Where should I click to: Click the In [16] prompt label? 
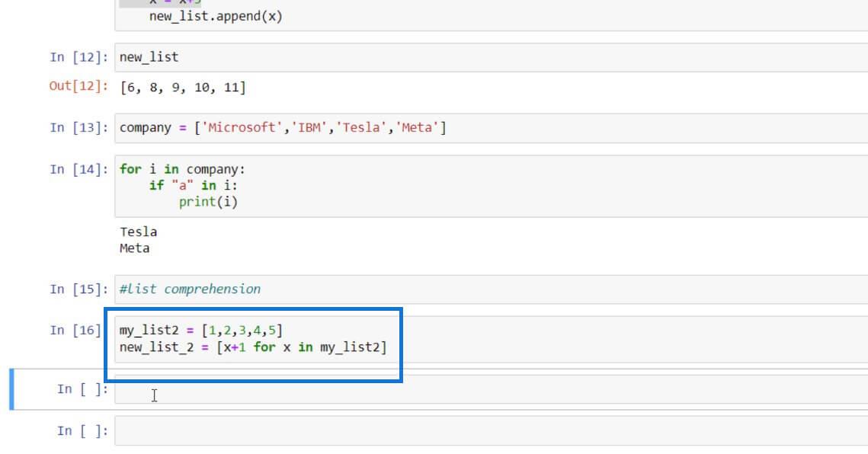(75, 331)
